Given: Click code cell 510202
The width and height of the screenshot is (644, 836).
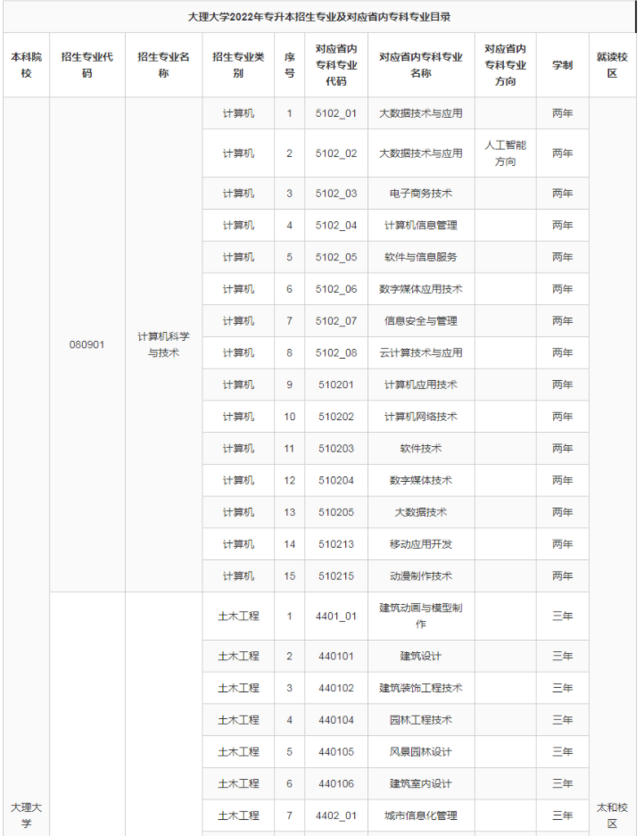Looking at the screenshot, I should (336, 417).
